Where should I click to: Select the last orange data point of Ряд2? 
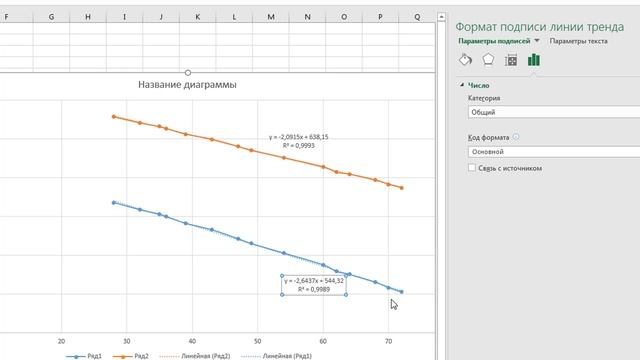coord(402,188)
